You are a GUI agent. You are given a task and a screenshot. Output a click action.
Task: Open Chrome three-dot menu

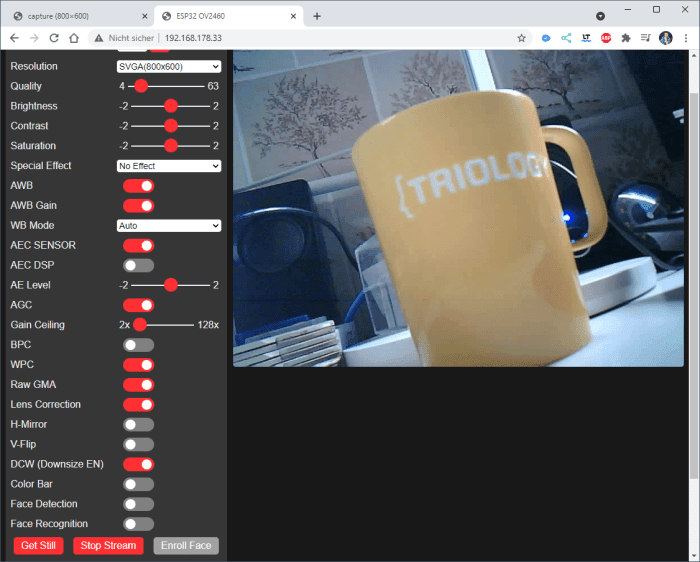pos(686,38)
